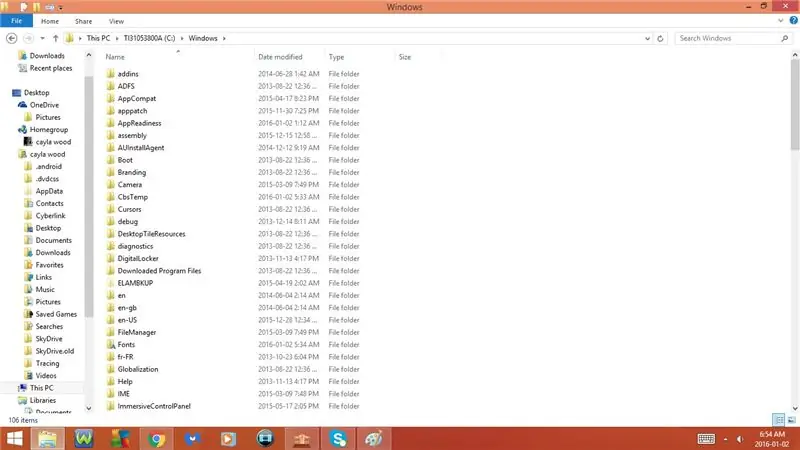Select the AppCompat folder icon
This screenshot has width=800, height=450.
(111, 98)
